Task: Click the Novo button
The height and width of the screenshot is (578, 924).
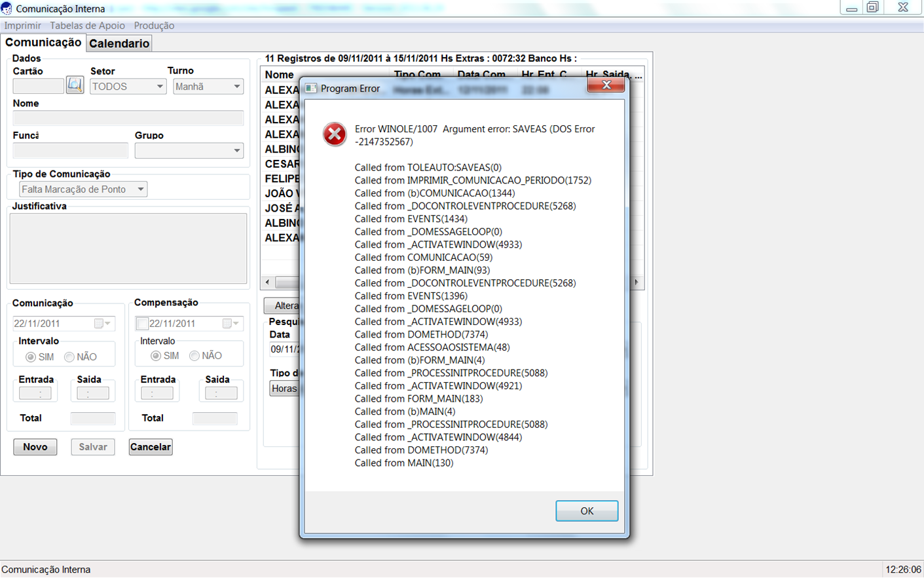Action: coord(35,447)
